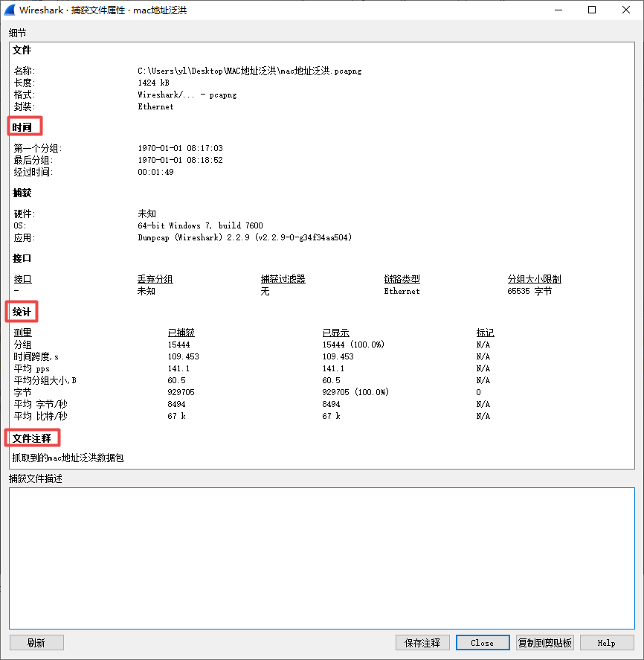Click last packet time 1970-01-01 08:18:52

point(180,160)
